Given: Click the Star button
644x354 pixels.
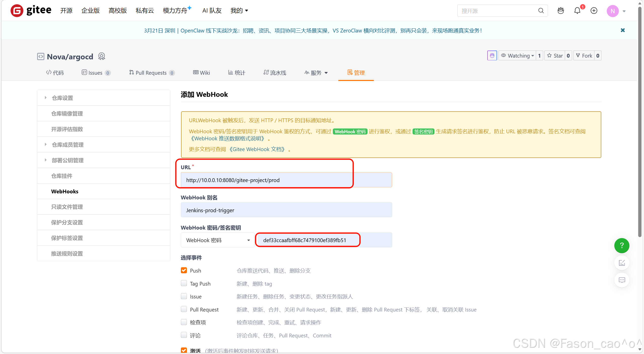Looking at the screenshot, I should (555, 56).
